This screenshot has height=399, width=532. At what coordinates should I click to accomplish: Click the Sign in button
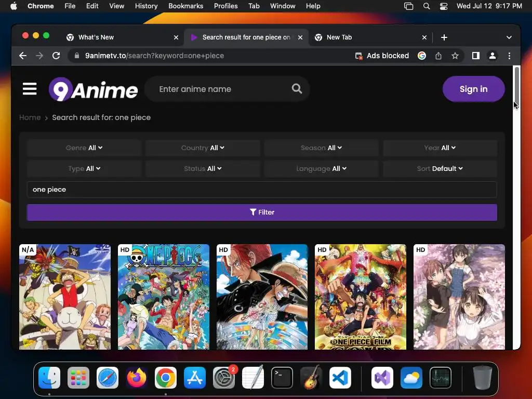pos(474,89)
